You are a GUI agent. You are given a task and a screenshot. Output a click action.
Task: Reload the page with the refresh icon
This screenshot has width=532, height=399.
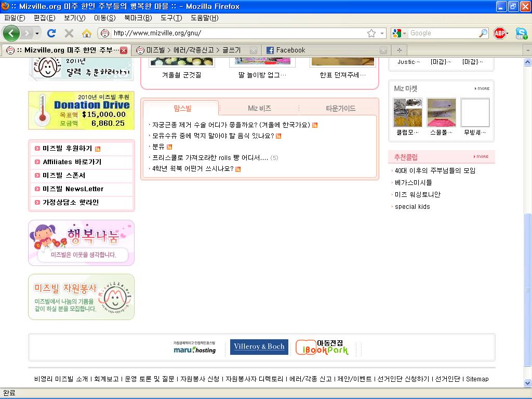coord(51,33)
